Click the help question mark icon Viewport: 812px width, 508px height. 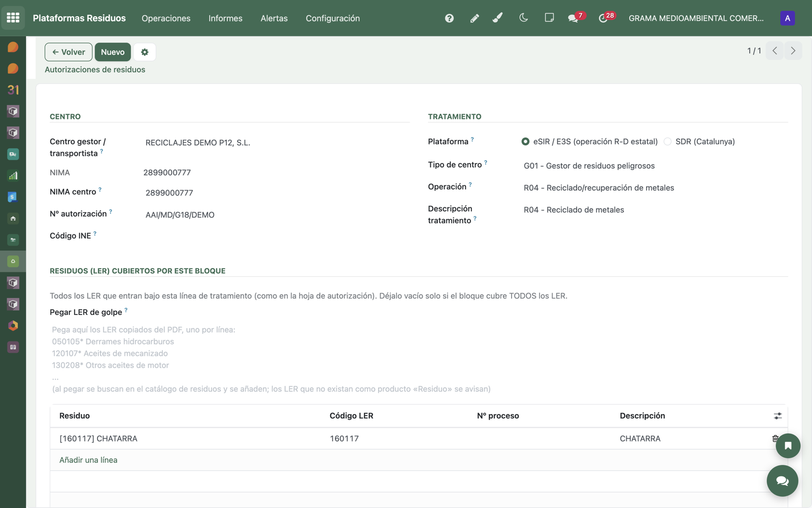pyautogui.click(x=449, y=18)
